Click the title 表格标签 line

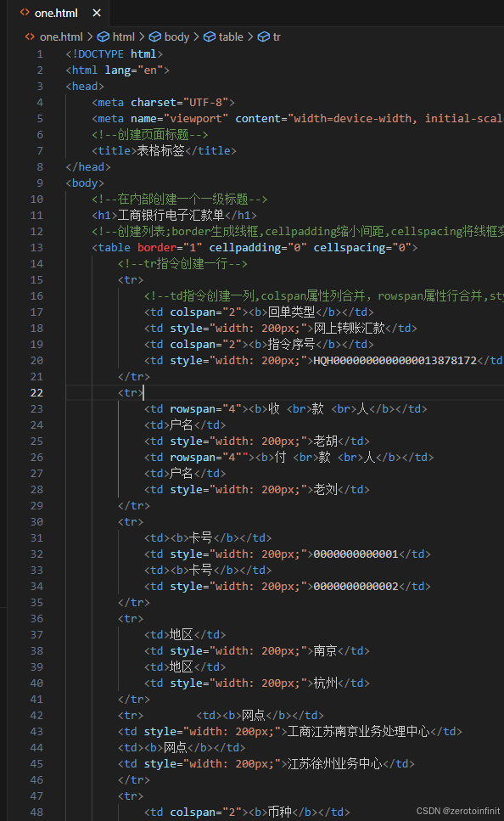(x=165, y=151)
